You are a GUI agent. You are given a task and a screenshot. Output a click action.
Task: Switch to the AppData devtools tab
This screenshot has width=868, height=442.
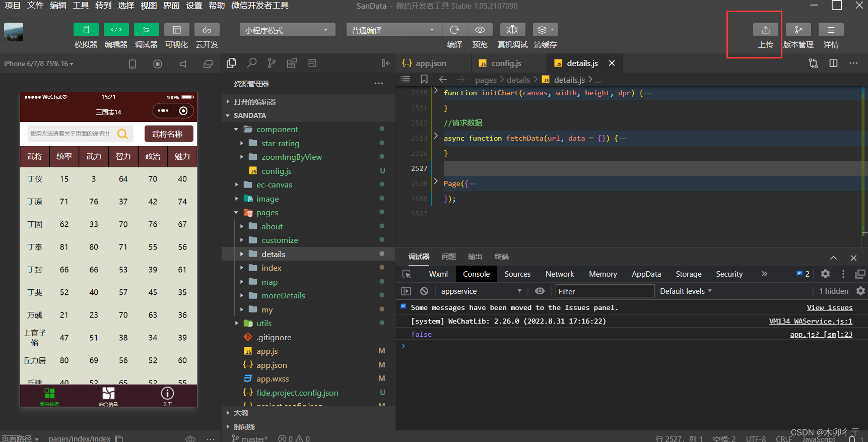(x=646, y=274)
